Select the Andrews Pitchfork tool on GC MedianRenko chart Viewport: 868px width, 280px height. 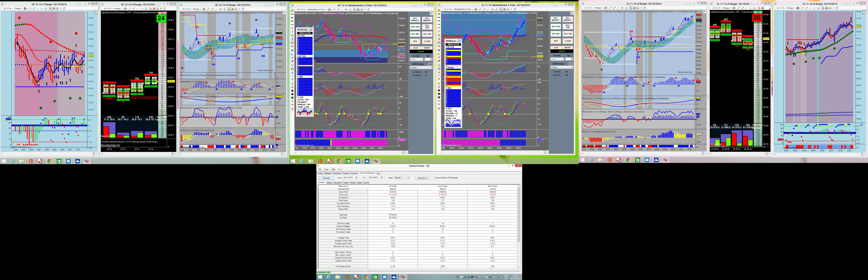pos(292,51)
